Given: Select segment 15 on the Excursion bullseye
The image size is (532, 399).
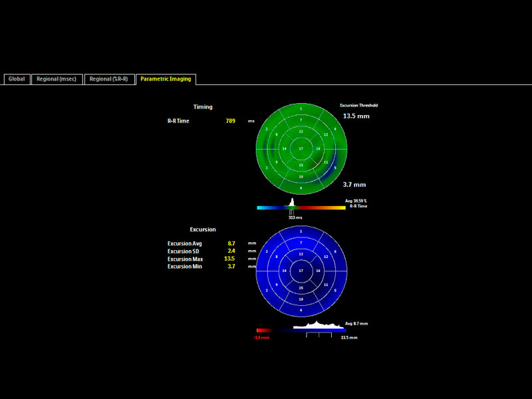Looking at the screenshot, I should pyautogui.click(x=301, y=288).
